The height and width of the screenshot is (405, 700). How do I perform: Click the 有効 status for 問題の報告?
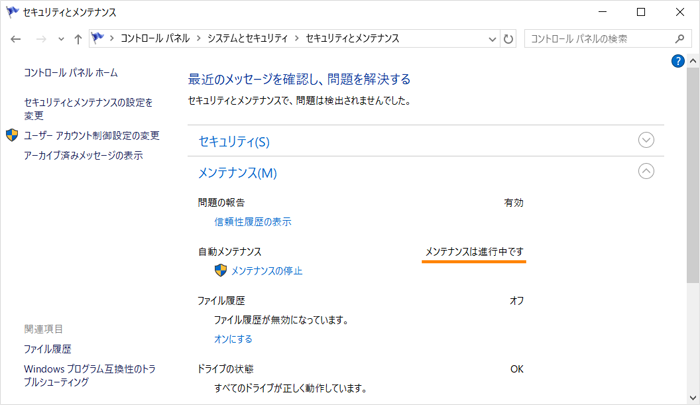click(x=513, y=203)
